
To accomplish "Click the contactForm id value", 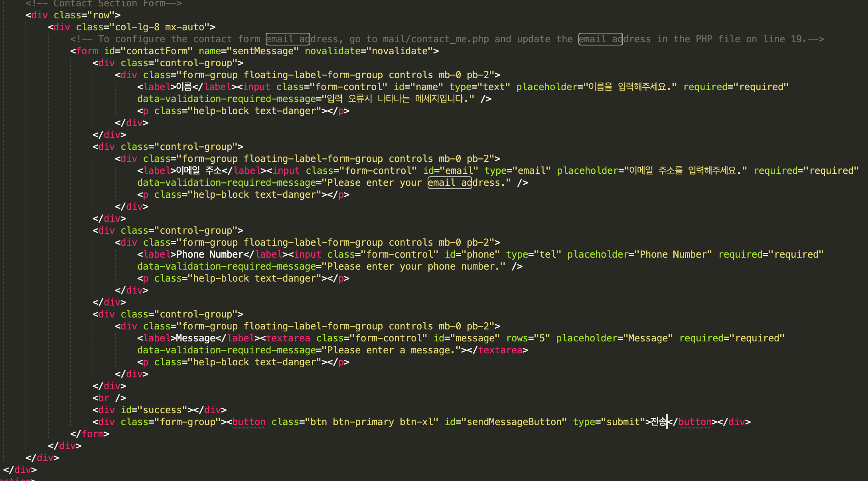I will (156, 51).
